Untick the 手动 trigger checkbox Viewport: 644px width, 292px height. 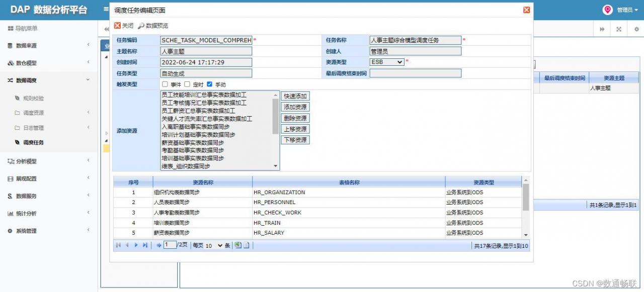click(x=209, y=84)
